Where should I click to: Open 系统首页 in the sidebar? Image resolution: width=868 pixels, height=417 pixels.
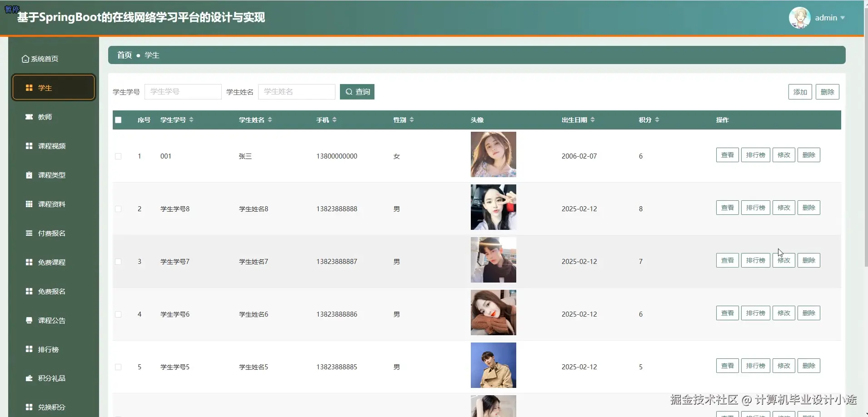(54, 59)
